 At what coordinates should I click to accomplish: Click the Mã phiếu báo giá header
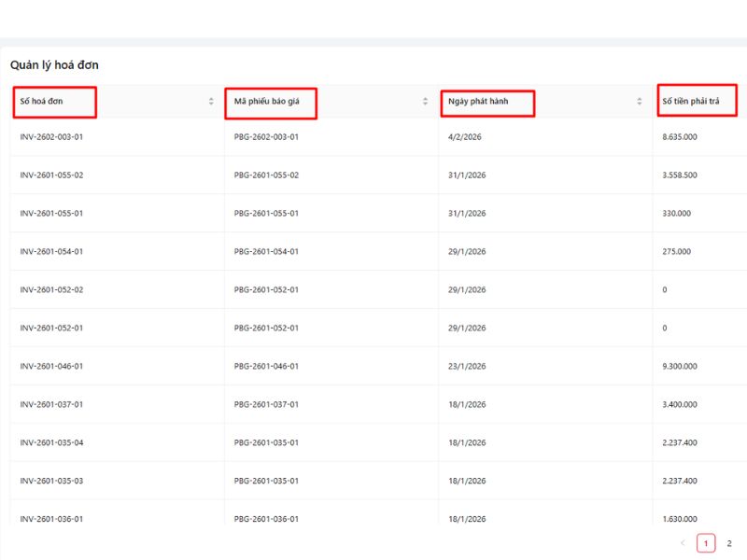(266, 101)
